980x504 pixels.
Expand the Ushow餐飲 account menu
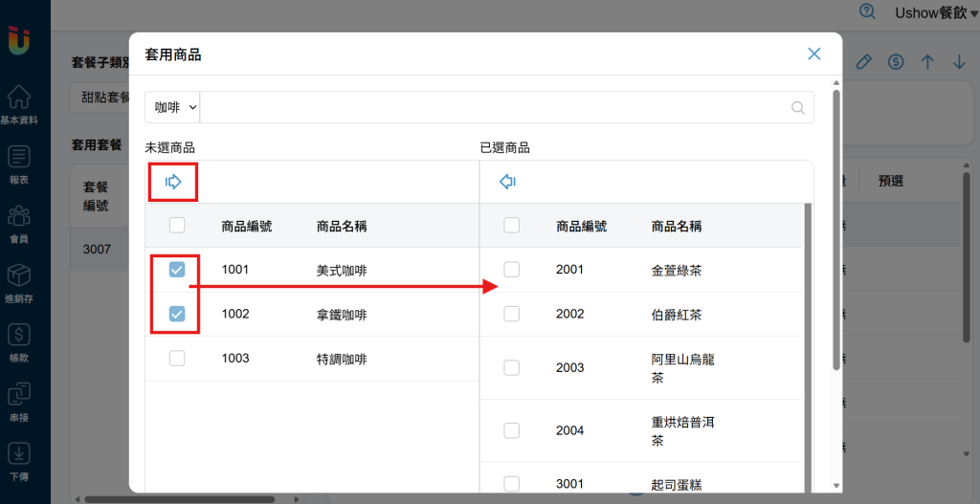(x=937, y=12)
